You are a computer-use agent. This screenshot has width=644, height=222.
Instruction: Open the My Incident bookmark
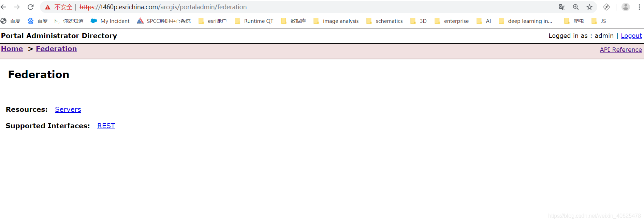point(110,21)
